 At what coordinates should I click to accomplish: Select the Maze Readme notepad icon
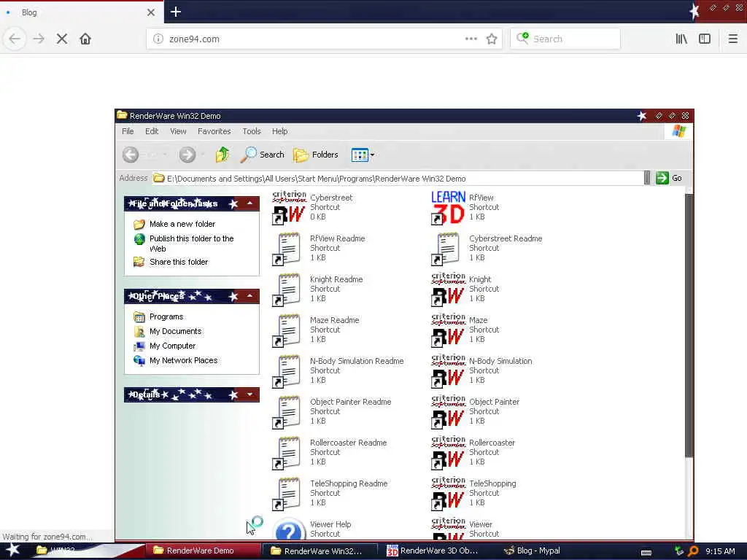click(287, 330)
